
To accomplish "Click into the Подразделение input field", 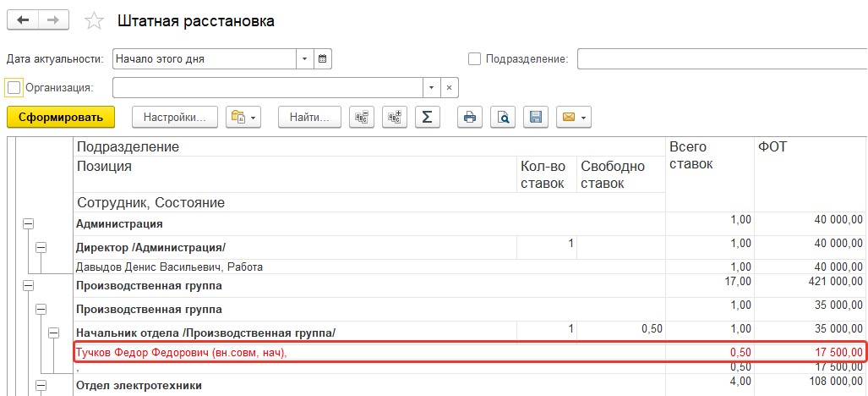I will tap(723, 58).
